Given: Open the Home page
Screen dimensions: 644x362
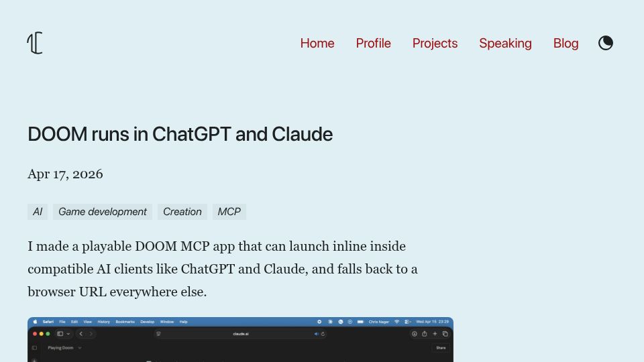Looking at the screenshot, I should pos(317,43).
